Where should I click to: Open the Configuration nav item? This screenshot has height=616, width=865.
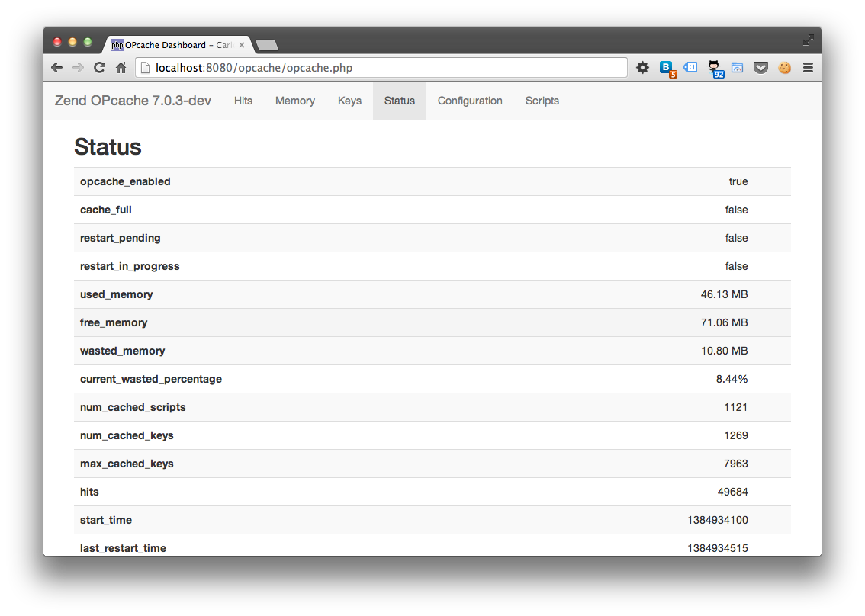[470, 101]
